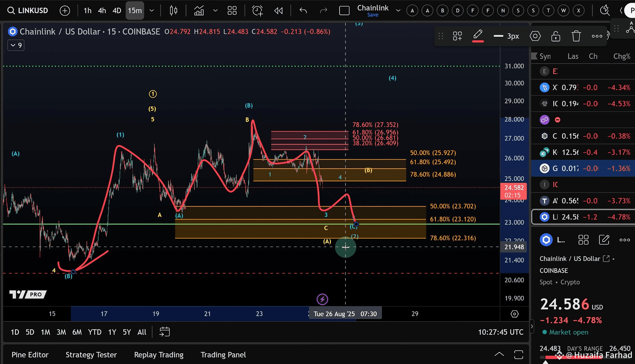The image size is (635, 364).
Task: Expand the bottom panel with the up chevron
Action: point(499,354)
